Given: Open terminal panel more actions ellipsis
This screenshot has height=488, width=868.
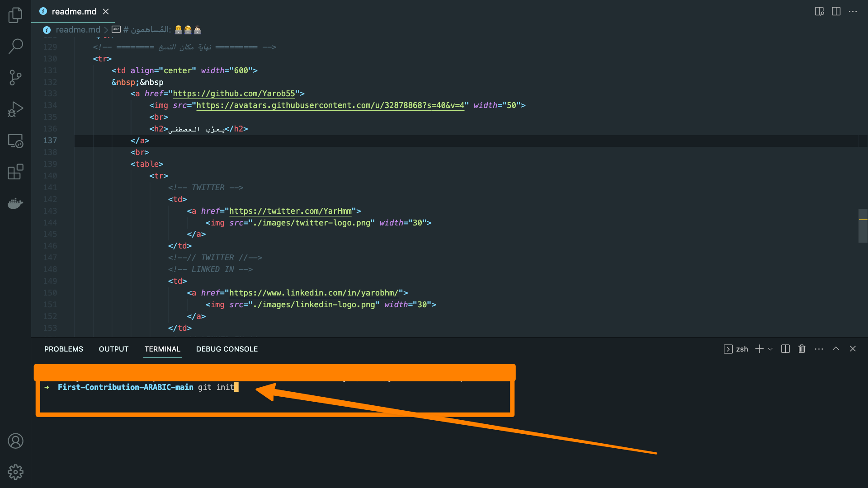Looking at the screenshot, I should coord(819,349).
